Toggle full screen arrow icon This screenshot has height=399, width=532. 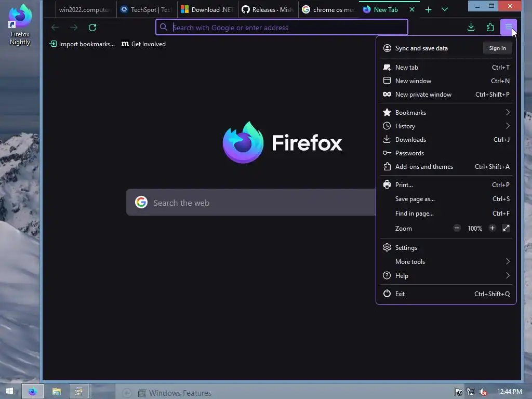click(506, 228)
